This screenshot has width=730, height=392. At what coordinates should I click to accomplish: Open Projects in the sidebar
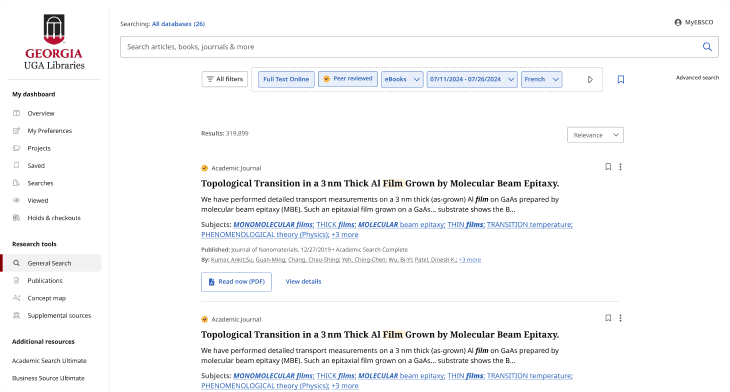[x=39, y=149]
